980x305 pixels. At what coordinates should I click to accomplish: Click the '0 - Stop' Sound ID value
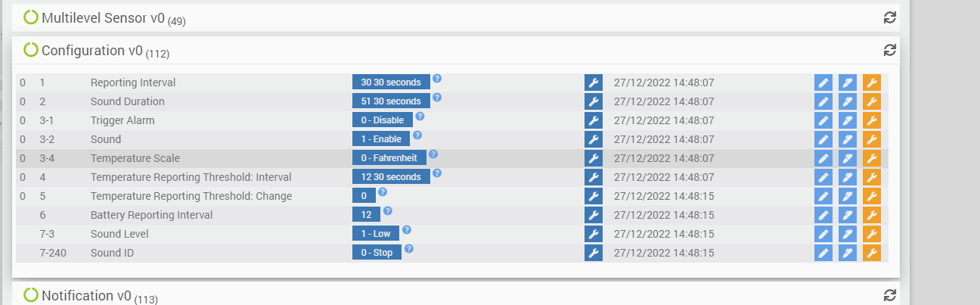point(377,253)
